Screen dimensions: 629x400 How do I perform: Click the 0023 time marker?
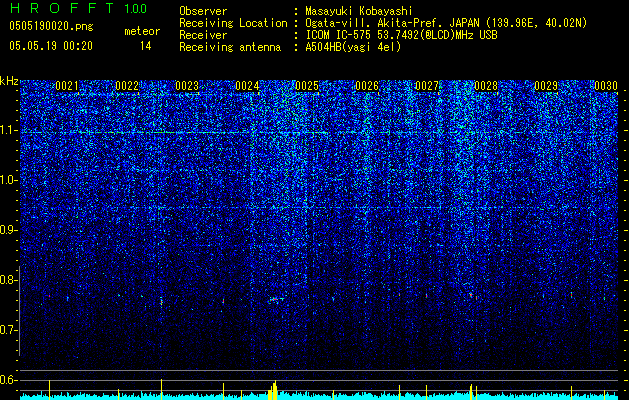point(187,86)
